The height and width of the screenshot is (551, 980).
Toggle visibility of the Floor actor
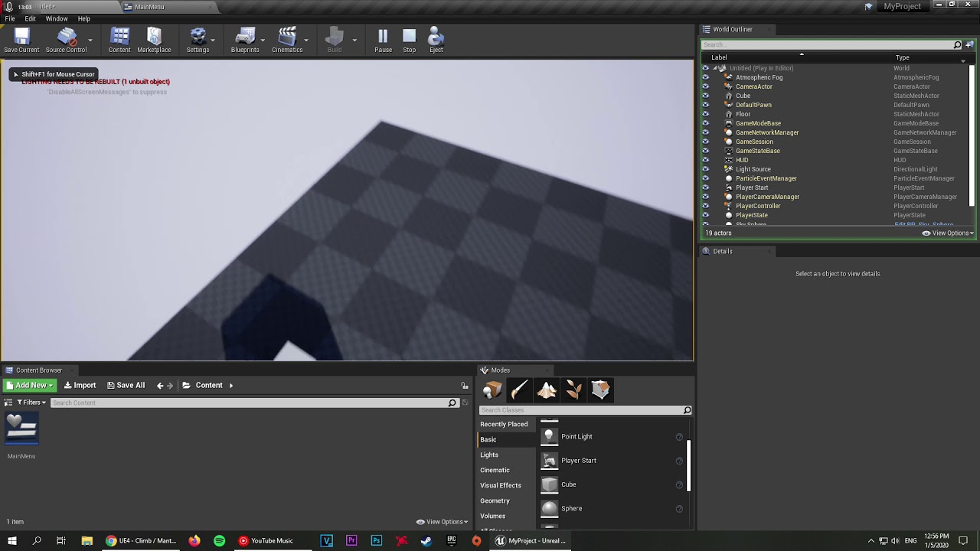point(705,114)
